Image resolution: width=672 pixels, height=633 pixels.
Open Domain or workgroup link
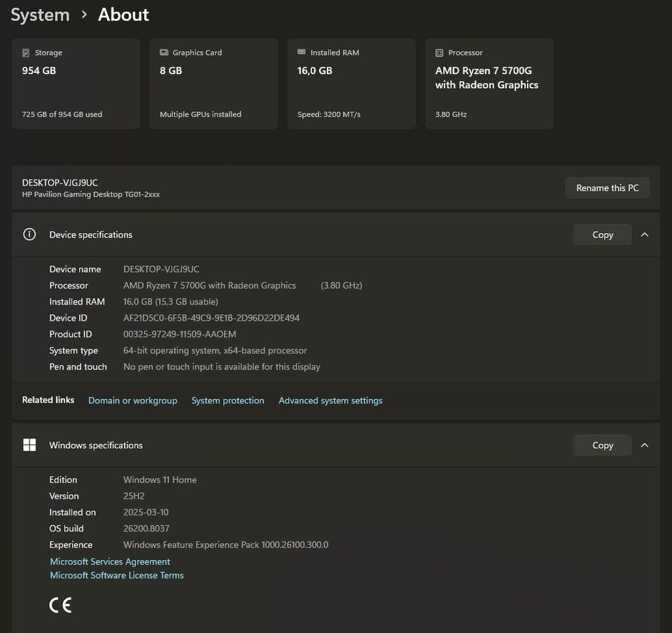[132, 401]
